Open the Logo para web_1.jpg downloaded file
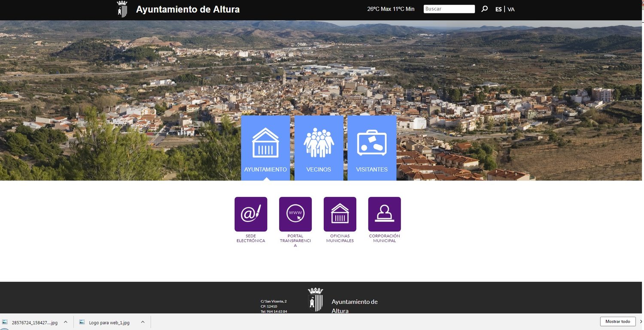This screenshot has width=644, height=330. coord(109,322)
